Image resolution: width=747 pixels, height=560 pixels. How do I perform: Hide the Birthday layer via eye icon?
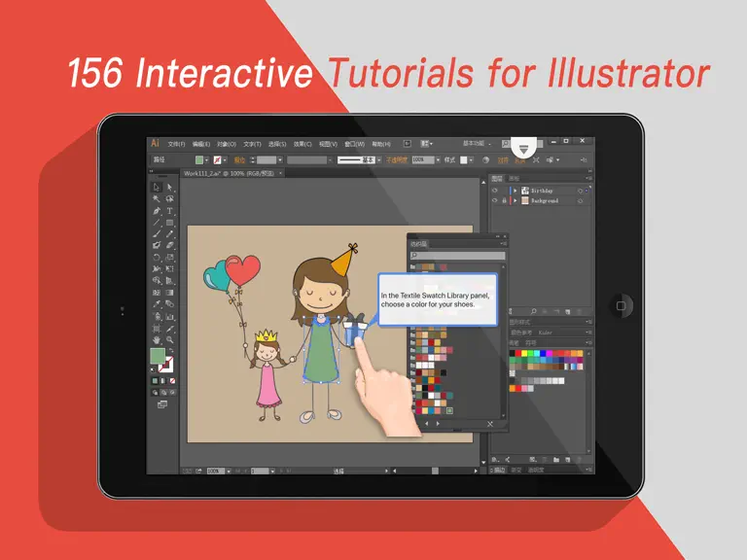494,191
